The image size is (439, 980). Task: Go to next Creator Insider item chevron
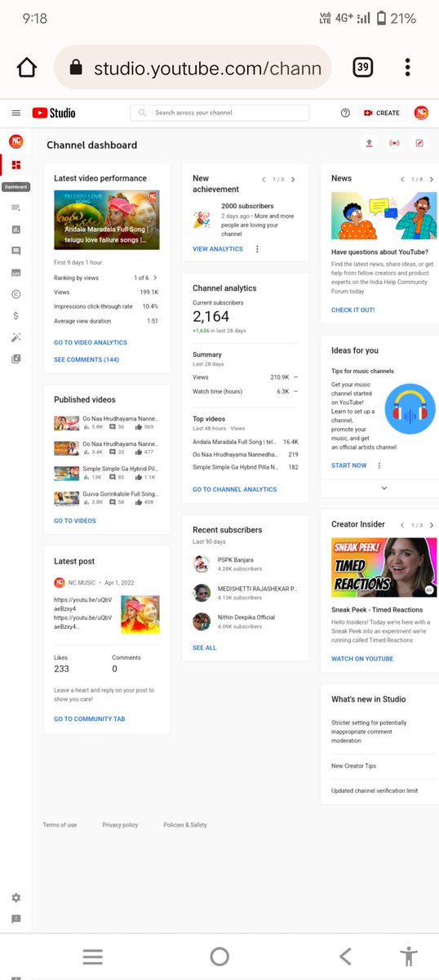(432, 524)
